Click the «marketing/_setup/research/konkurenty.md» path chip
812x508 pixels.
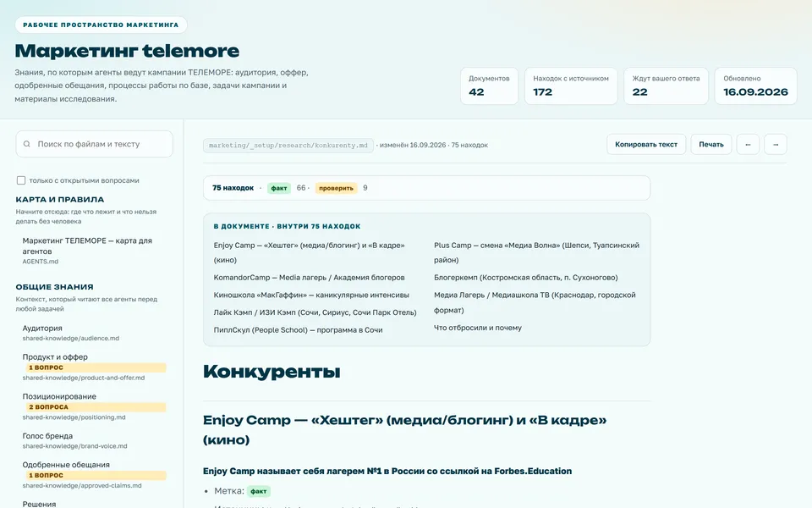pyautogui.click(x=288, y=145)
